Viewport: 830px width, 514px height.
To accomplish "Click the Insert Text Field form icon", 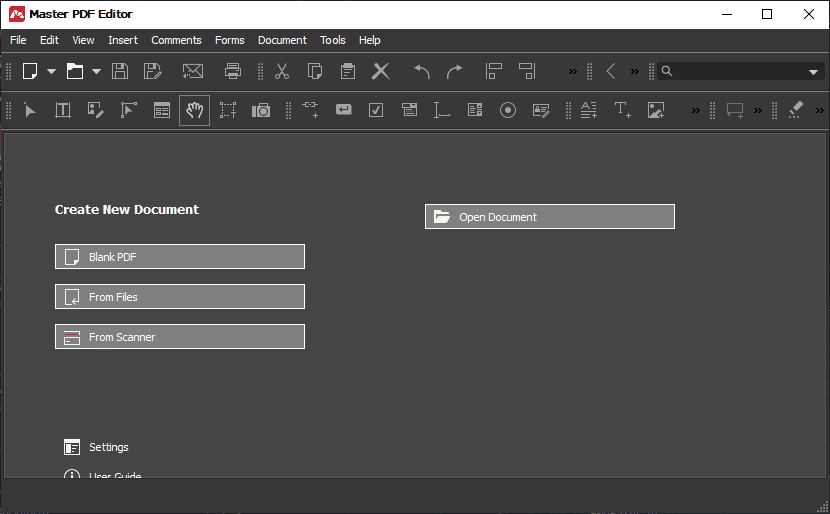I will click(441, 110).
